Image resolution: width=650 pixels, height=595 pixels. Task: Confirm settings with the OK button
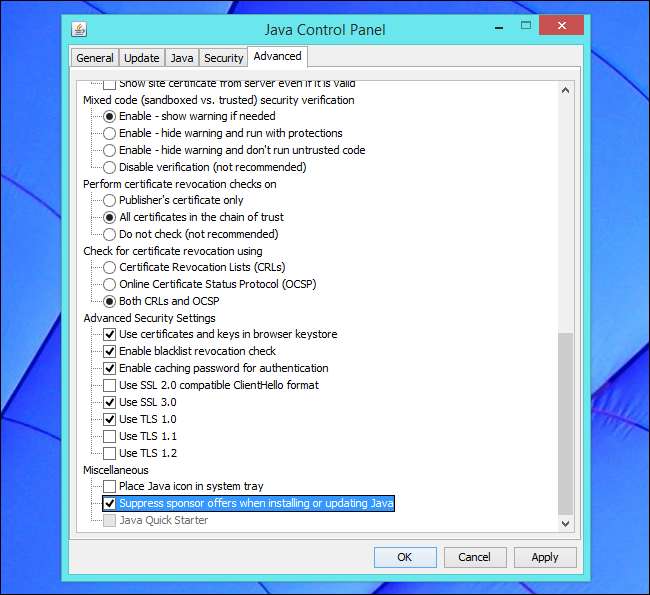point(405,557)
